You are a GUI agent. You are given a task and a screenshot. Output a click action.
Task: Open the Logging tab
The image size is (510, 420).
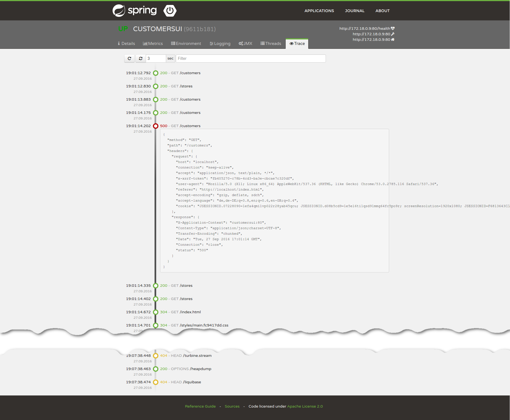coord(220,44)
